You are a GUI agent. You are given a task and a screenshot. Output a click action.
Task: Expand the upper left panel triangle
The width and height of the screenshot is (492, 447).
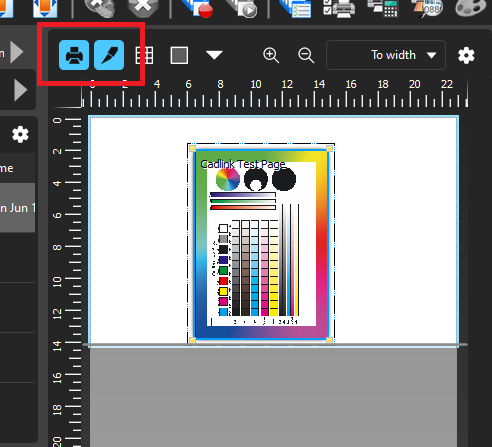[x=17, y=52]
